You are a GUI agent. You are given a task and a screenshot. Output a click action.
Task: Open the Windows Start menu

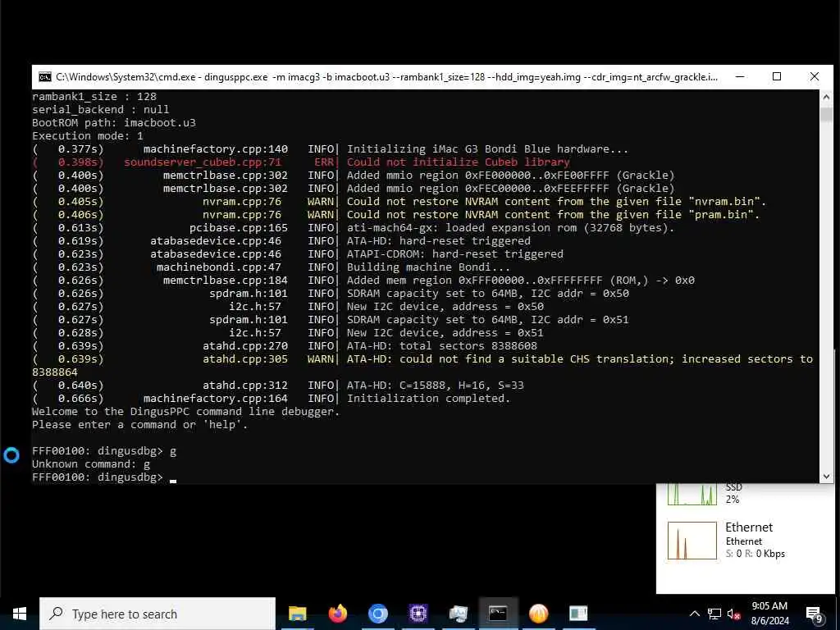(20, 614)
